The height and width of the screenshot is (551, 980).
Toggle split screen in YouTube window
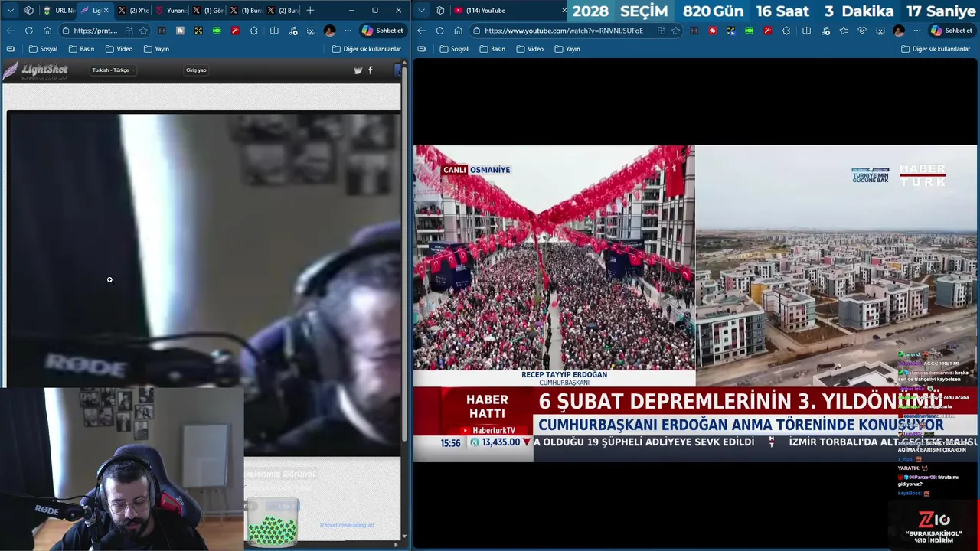coord(806,31)
